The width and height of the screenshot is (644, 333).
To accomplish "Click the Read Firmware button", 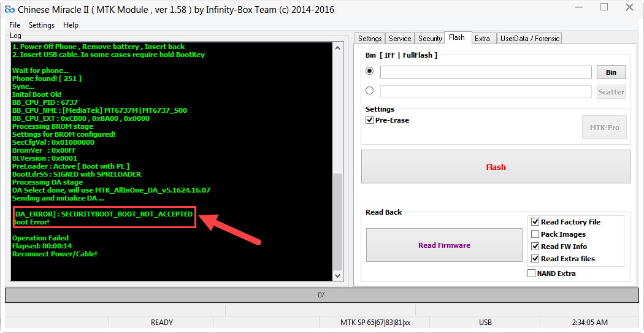I will pos(445,245).
